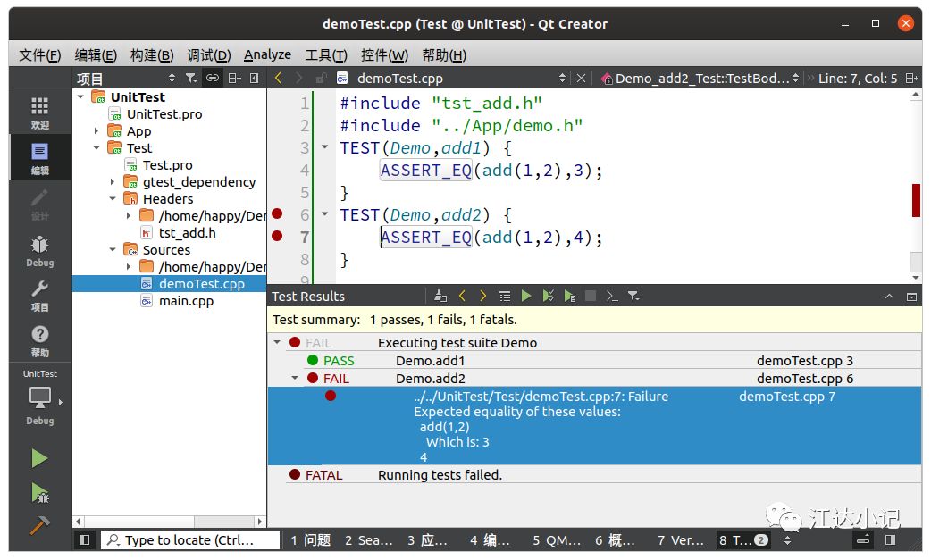Click the Type to locate field
This screenshot has height=560, width=931.
tap(190, 539)
